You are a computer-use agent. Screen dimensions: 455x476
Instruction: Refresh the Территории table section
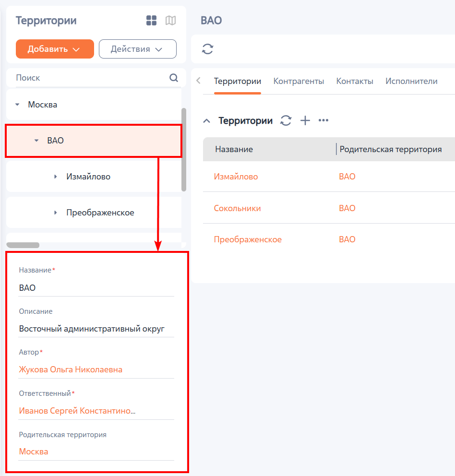(286, 120)
